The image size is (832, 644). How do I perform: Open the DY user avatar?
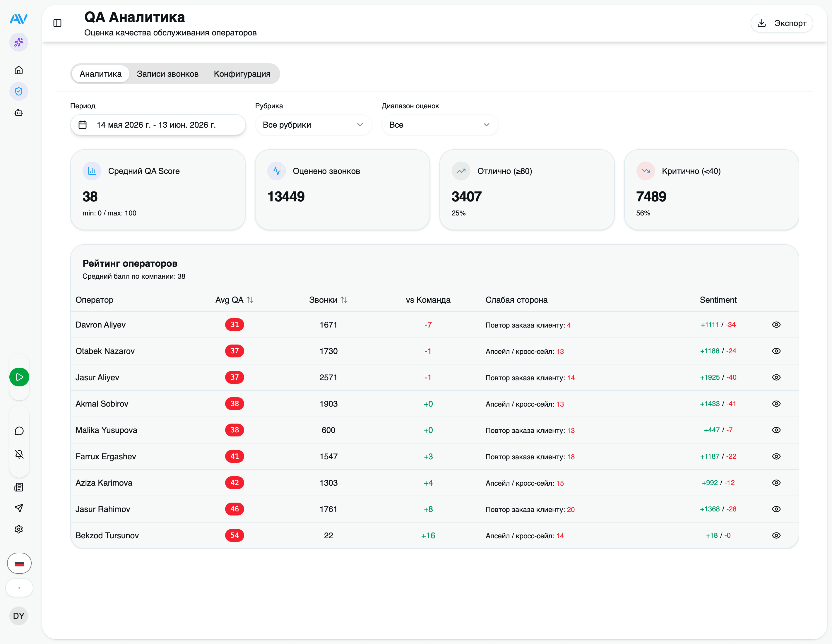point(19,616)
